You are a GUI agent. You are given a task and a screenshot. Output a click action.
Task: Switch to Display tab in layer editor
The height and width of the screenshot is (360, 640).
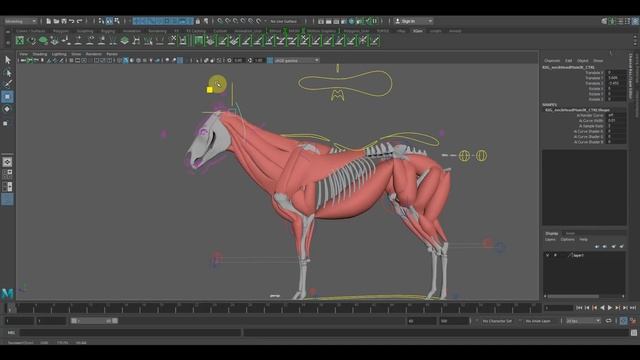tap(552, 233)
